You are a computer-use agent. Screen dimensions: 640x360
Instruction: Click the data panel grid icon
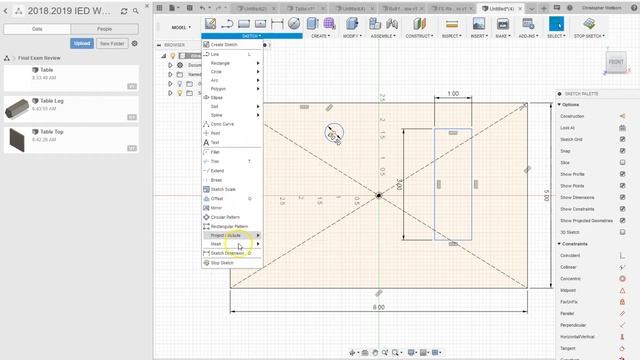coord(160,8)
